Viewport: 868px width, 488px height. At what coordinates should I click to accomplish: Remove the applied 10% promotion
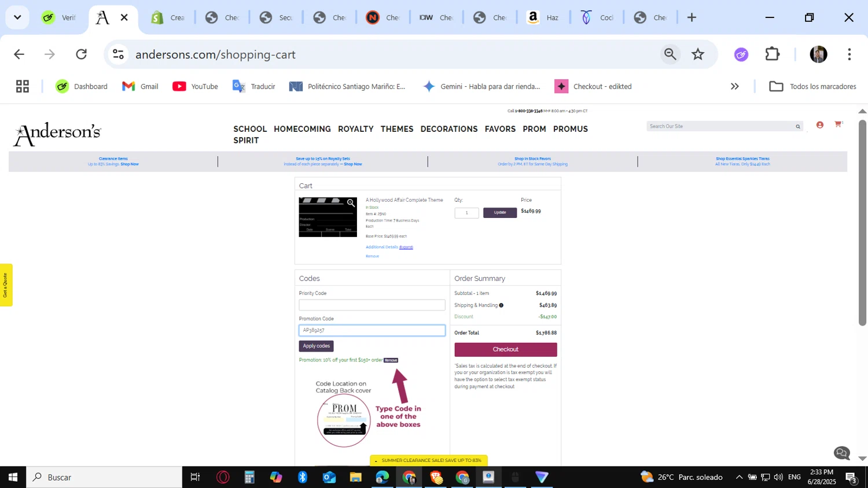[391, 360]
